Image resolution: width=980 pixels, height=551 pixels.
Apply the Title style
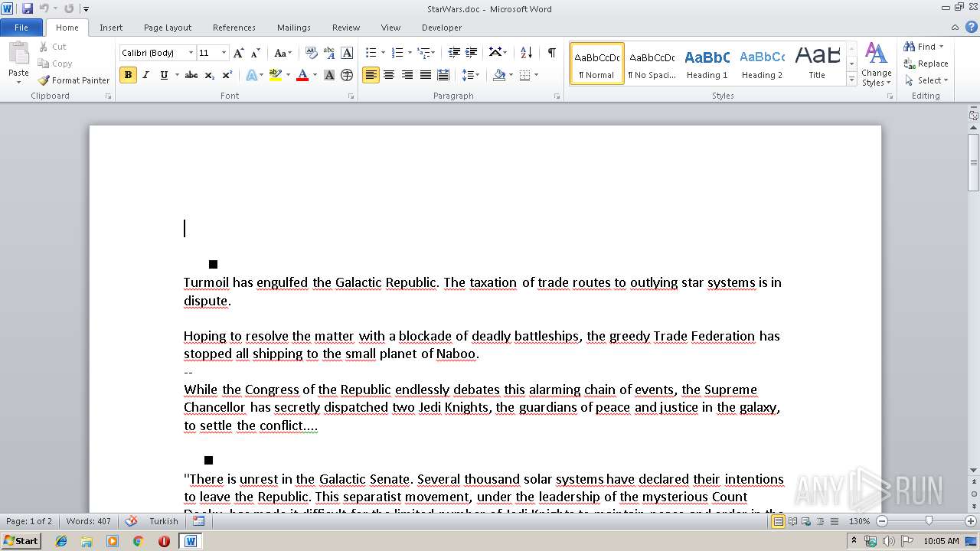[817, 64]
